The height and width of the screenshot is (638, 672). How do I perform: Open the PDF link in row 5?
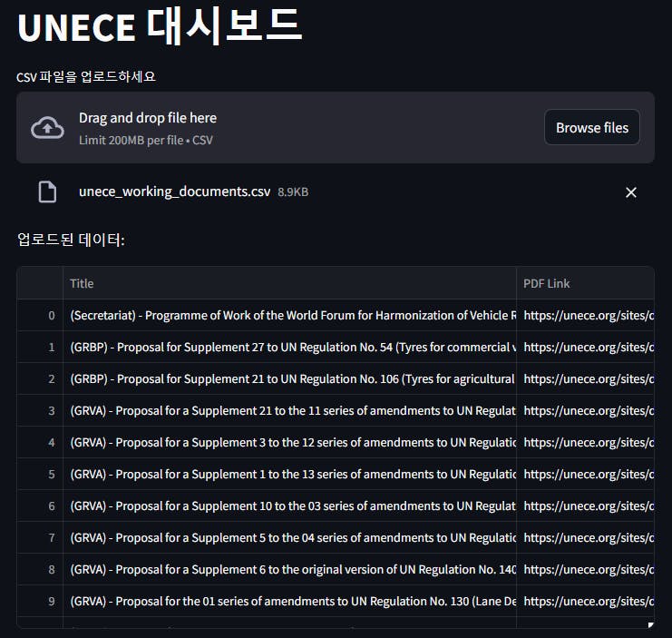[x=586, y=474]
